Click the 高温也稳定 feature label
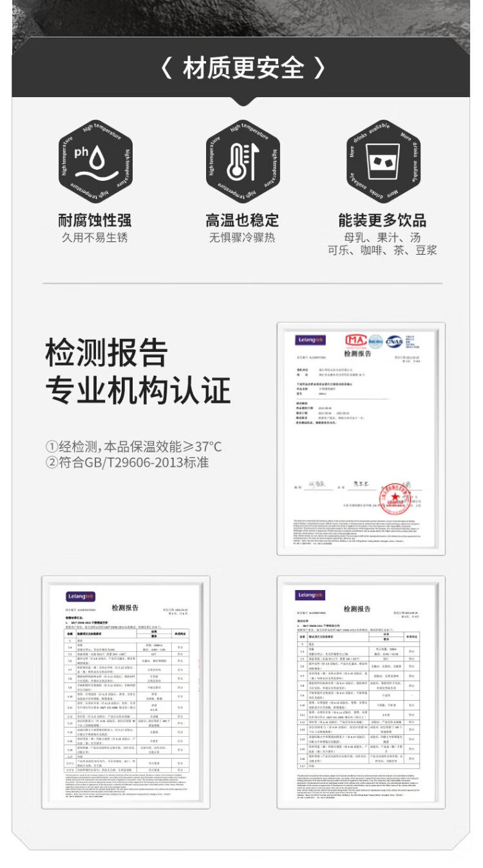This screenshot has width=483, height=868. (x=242, y=220)
